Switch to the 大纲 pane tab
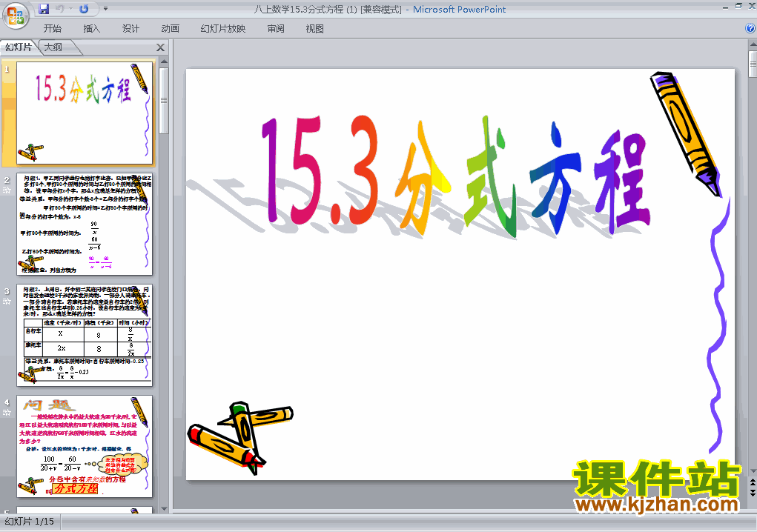 pyautogui.click(x=54, y=47)
